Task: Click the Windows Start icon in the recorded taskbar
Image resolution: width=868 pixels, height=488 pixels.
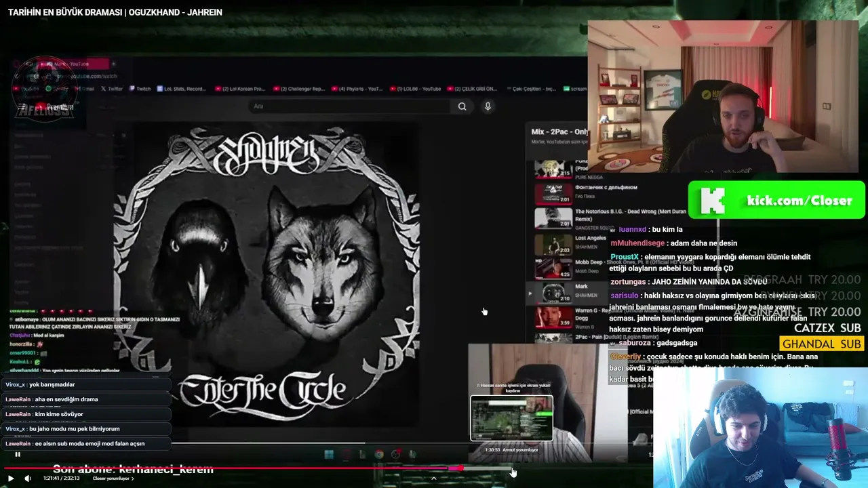Action: 329,454
